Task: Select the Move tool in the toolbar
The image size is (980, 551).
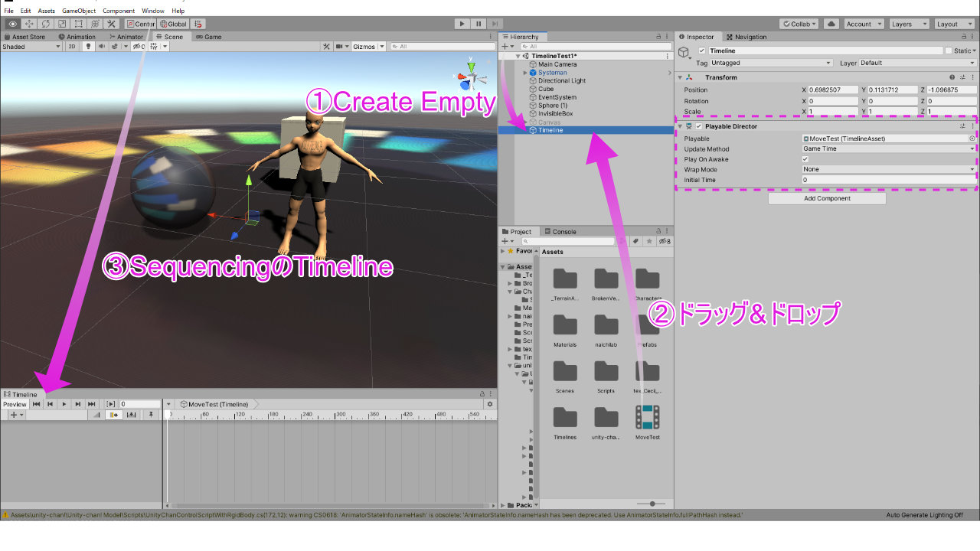Action: 29,24
